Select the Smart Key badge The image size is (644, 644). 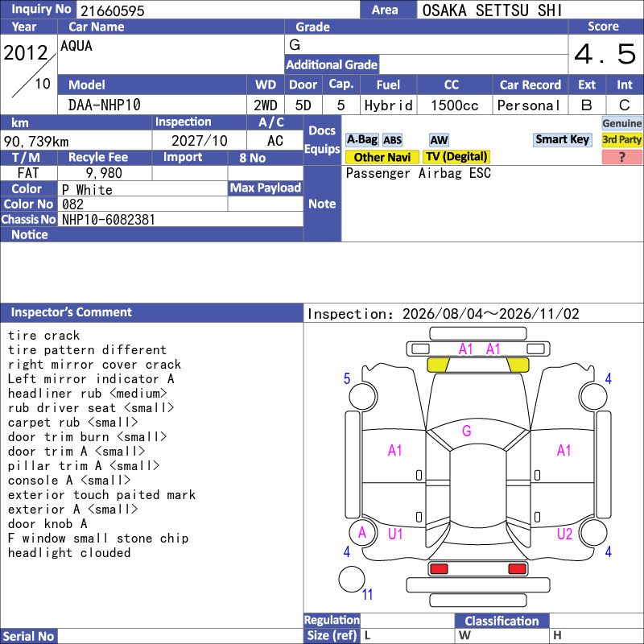(562, 139)
